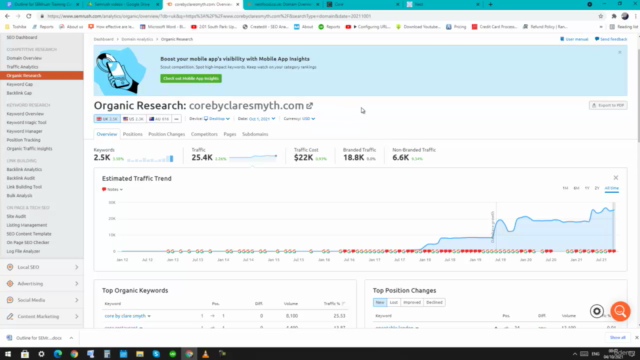Click the Export to PDF button
Screen dimensions: 640x360
pyautogui.click(x=608, y=105)
